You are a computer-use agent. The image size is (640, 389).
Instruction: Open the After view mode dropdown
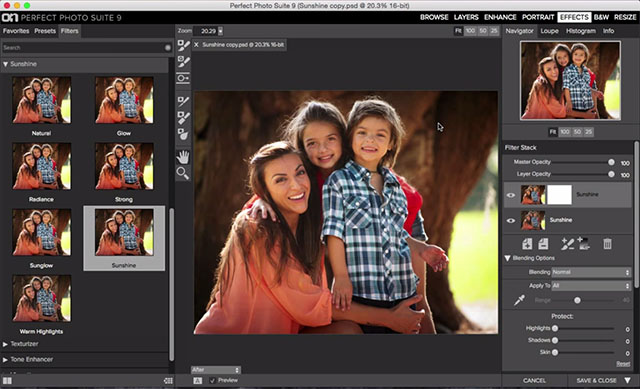[216, 370]
